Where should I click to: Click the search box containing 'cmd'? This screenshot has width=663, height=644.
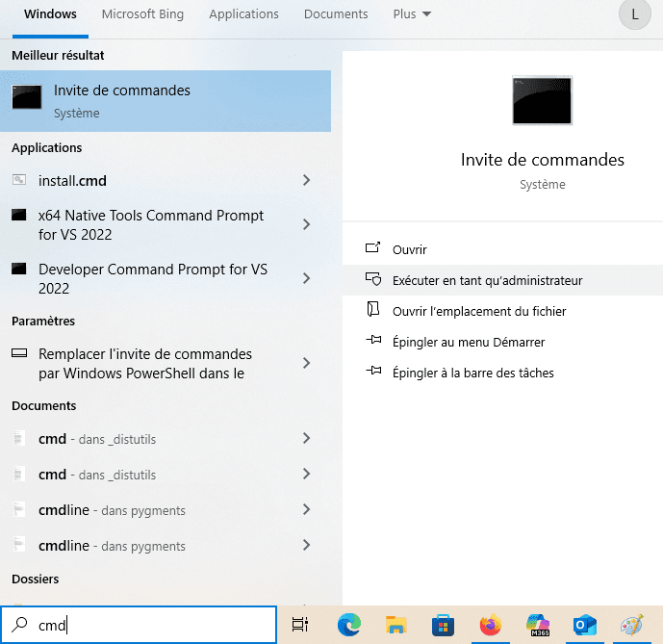coord(144,625)
